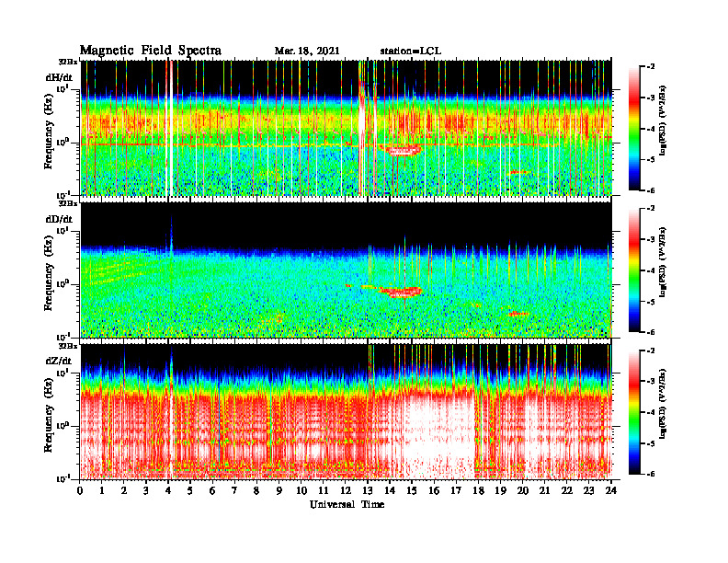Click the "24" tick on the Universal Time axis
The image size is (728, 563).
coord(611,491)
